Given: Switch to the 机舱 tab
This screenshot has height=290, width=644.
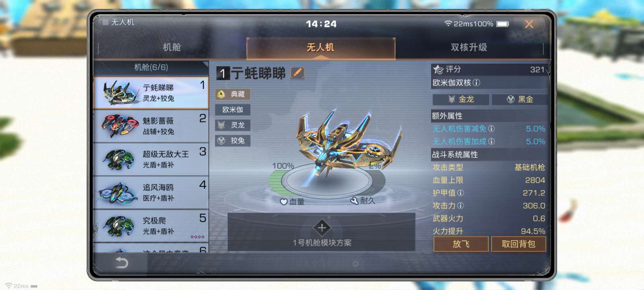Looking at the screenshot, I should pos(172,48).
